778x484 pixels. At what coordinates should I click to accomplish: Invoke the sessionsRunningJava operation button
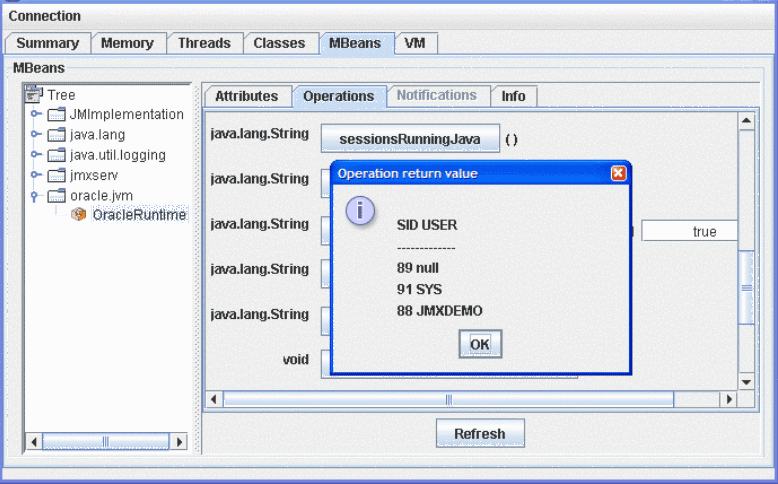[410, 138]
